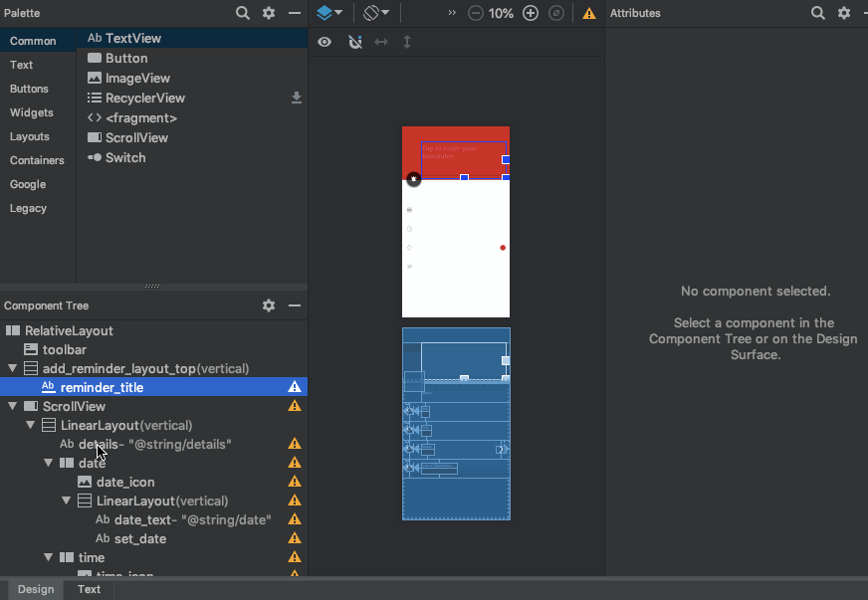The height and width of the screenshot is (600, 868).
Task: Open Palette settings gear
Action: pos(269,13)
